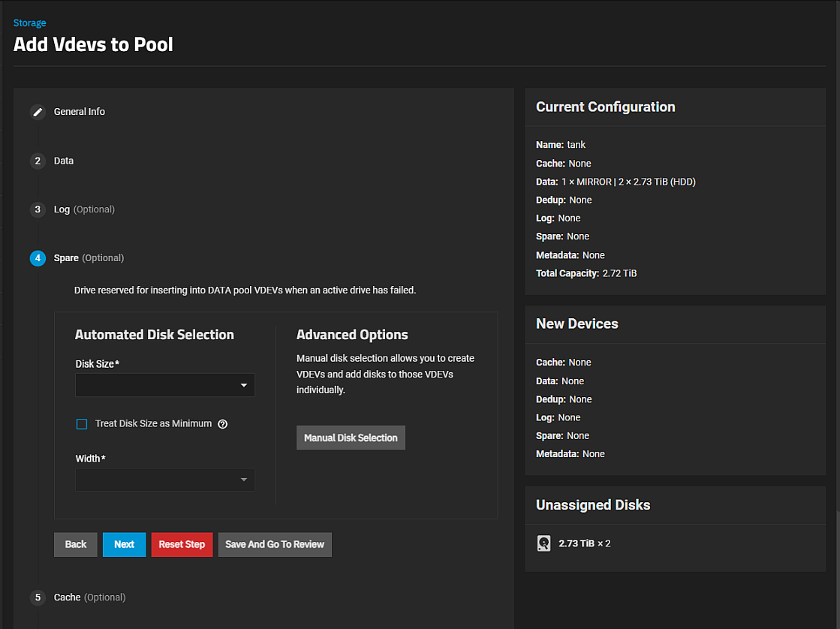Click the step 4 Spare circle icon
The width and height of the screenshot is (840, 629).
[x=38, y=258]
